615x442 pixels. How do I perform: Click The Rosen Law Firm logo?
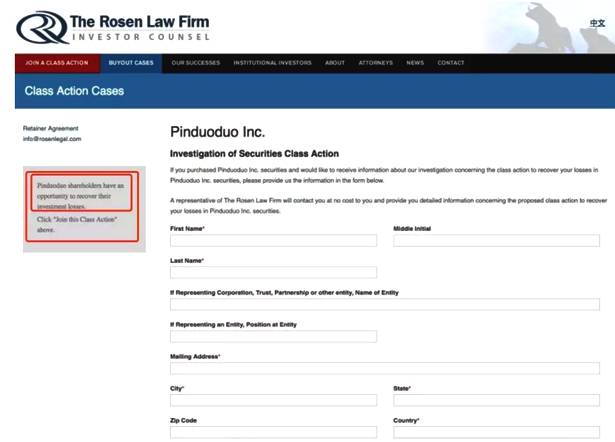pyautogui.click(x=113, y=27)
